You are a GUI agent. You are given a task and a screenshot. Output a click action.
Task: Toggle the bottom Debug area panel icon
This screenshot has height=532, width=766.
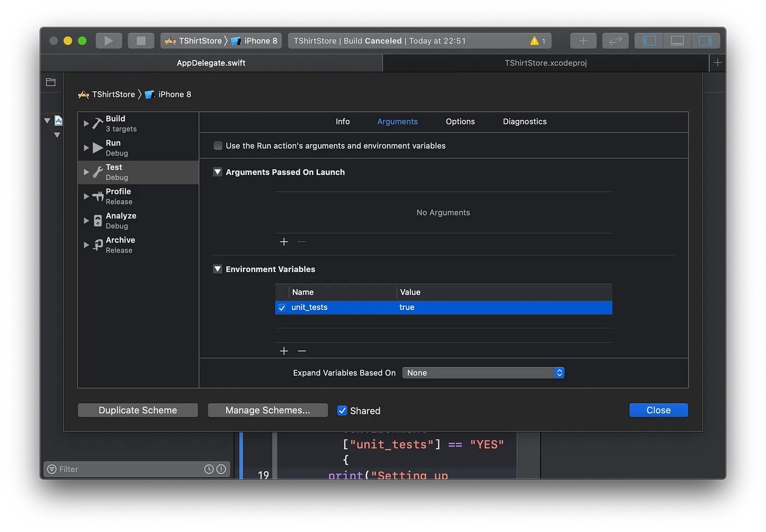[677, 41]
